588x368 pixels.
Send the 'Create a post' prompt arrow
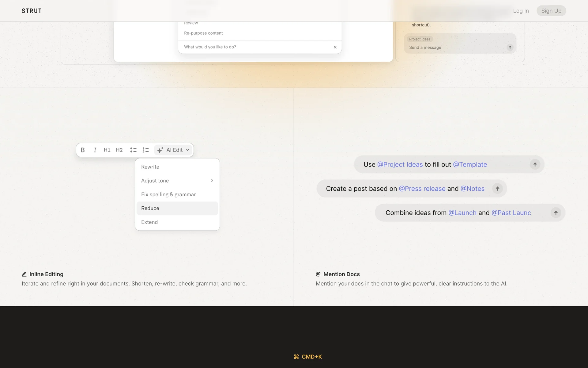pos(497,189)
